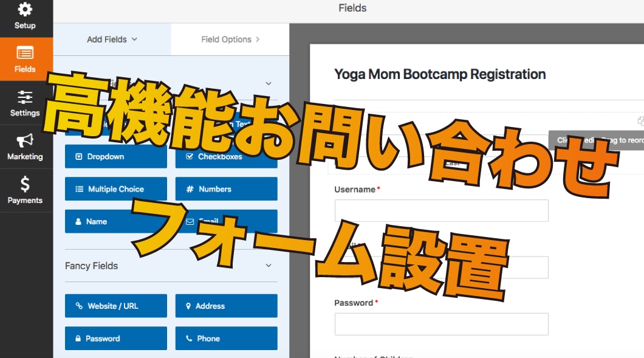The image size is (644, 358).
Task: Open the Setup gear icon
Action: tap(25, 9)
